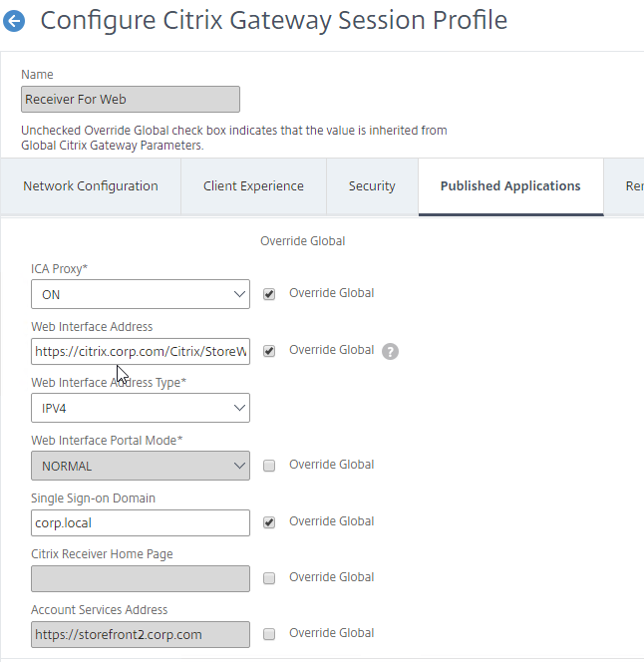Check Citrix Receiver Home Page Override Global
The width and height of the screenshot is (644, 662).
[x=269, y=578]
